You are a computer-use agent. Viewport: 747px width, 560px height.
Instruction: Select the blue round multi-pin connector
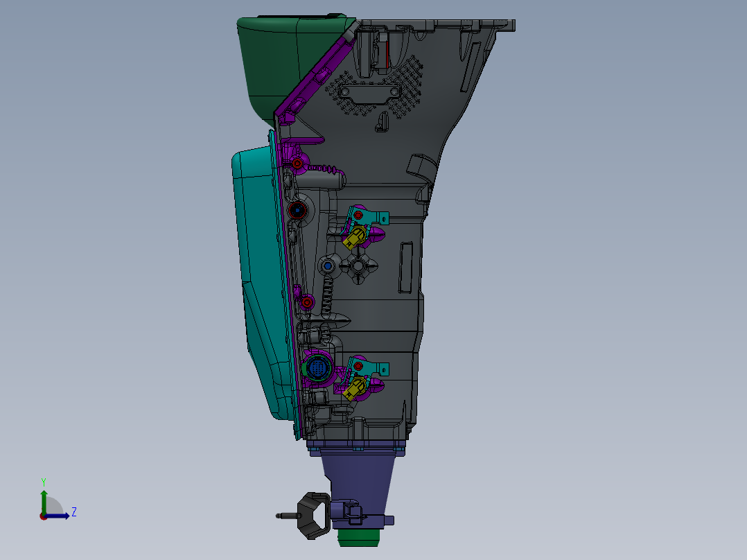click(x=318, y=365)
